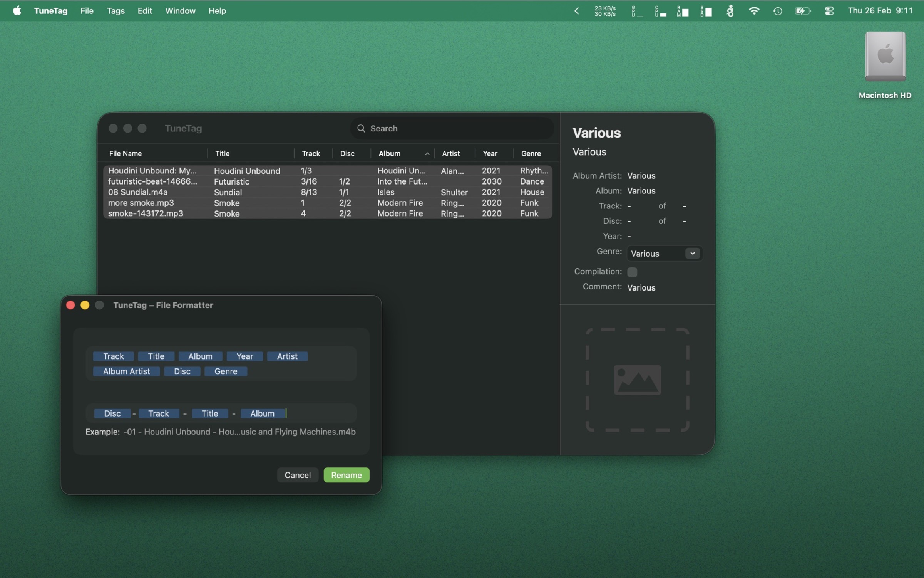Open the TuneTag app menu

[x=51, y=11]
